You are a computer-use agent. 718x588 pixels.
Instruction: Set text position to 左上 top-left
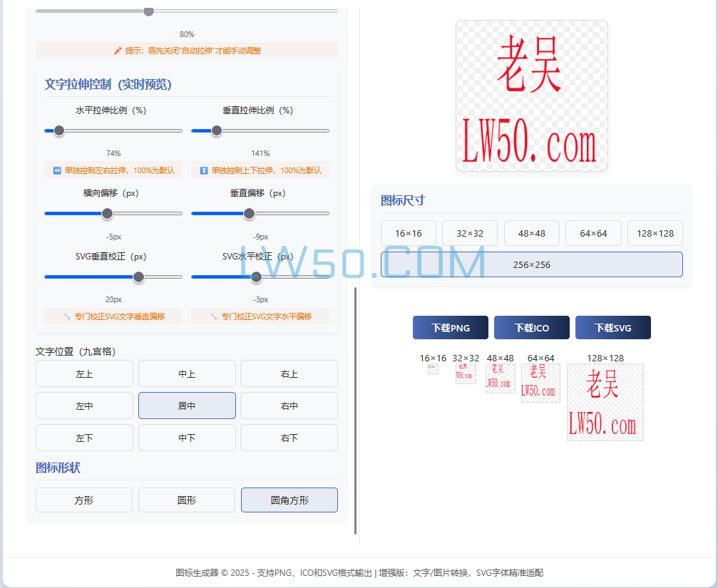coord(83,373)
